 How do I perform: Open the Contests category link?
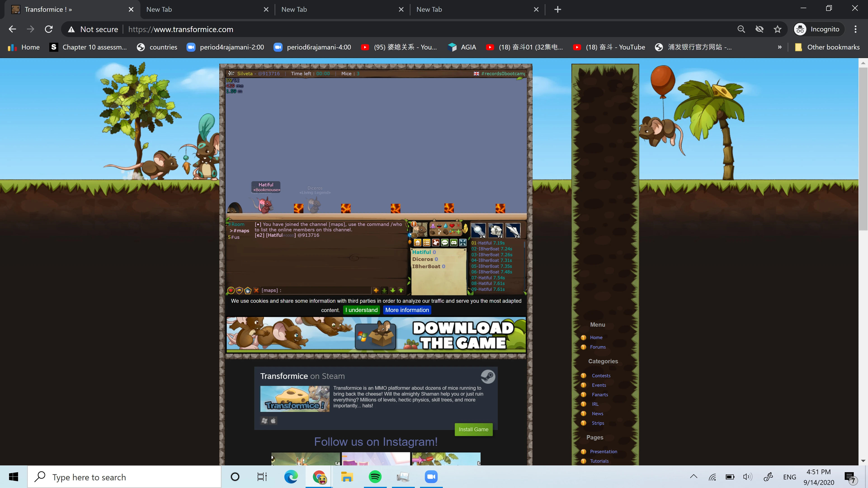601,375
